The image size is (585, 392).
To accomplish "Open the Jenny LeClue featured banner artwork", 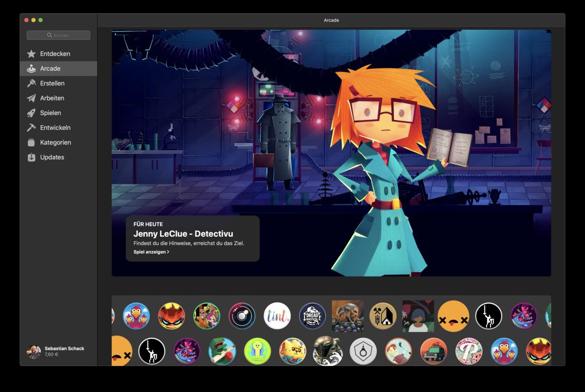I will 331,153.
